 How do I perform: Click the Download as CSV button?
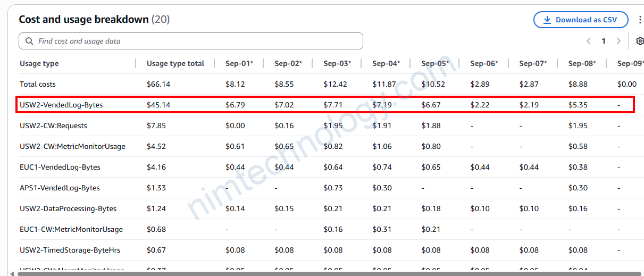pyautogui.click(x=580, y=20)
